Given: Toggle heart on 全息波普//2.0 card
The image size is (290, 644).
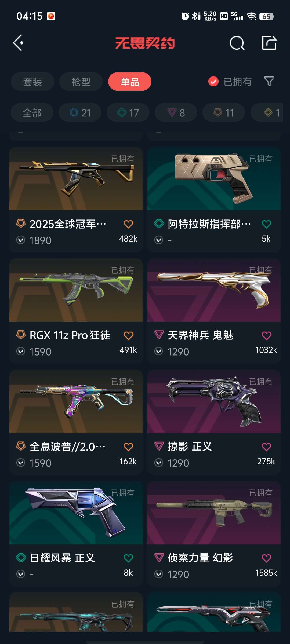Looking at the screenshot, I should point(128,447).
